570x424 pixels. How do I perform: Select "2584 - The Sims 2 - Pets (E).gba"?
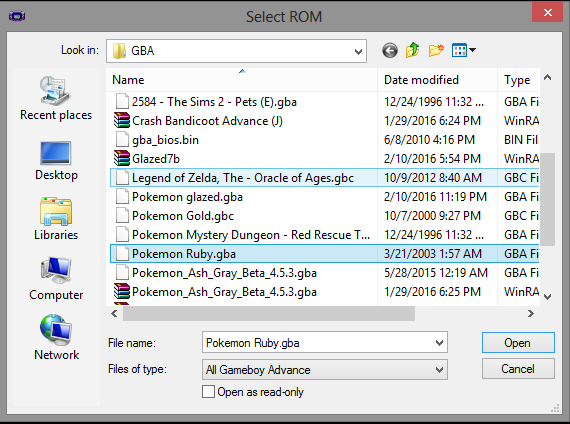point(214,101)
